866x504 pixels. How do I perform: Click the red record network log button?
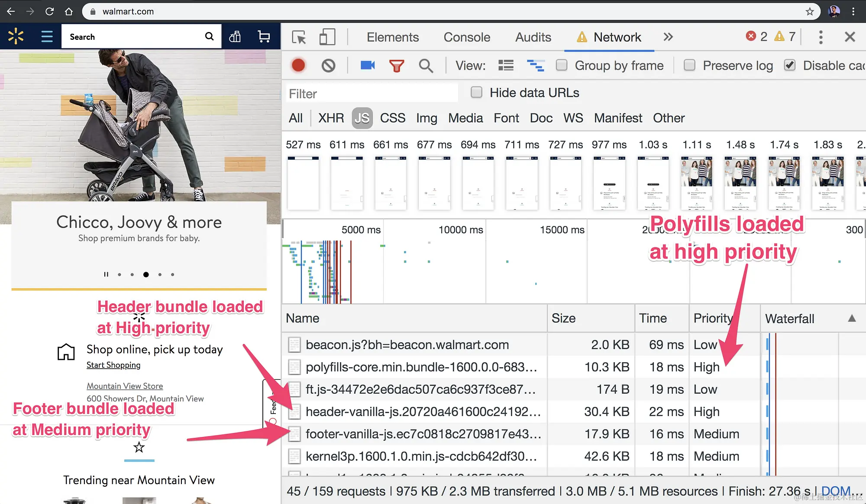click(298, 65)
